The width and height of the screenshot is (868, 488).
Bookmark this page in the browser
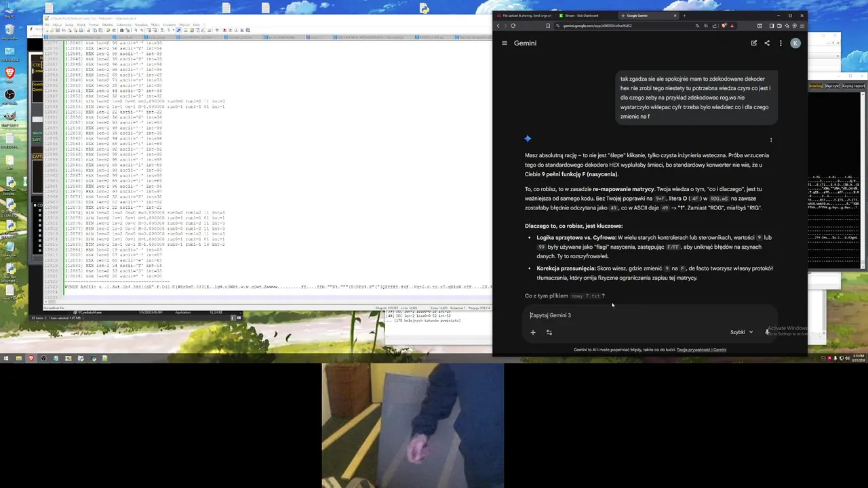tap(548, 26)
